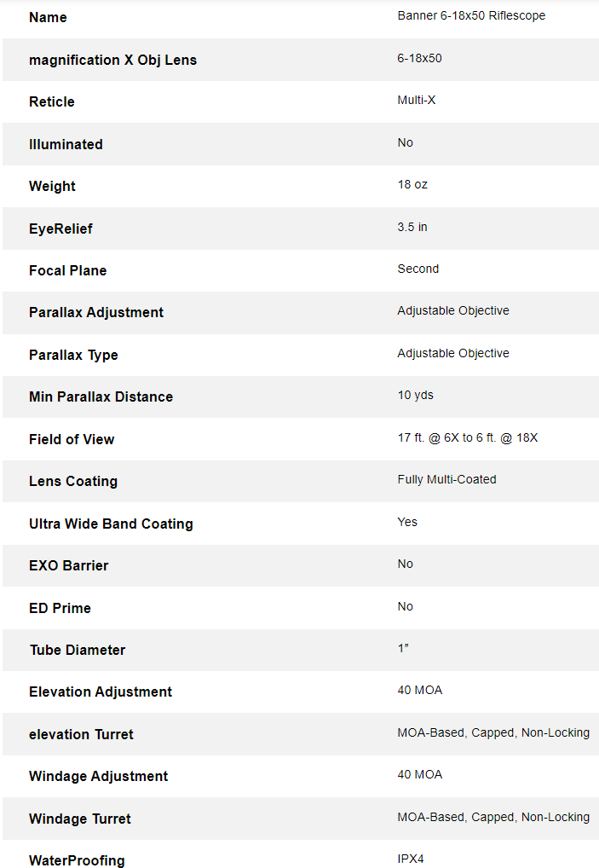Click the field of view value text
Image resolution: width=599 pixels, height=868 pixels.
click(x=468, y=438)
